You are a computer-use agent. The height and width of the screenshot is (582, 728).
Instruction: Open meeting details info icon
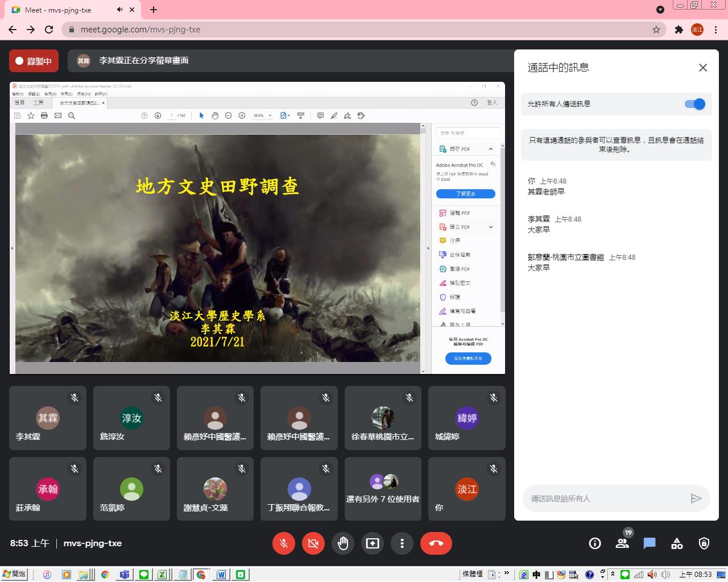coord(595,543)
